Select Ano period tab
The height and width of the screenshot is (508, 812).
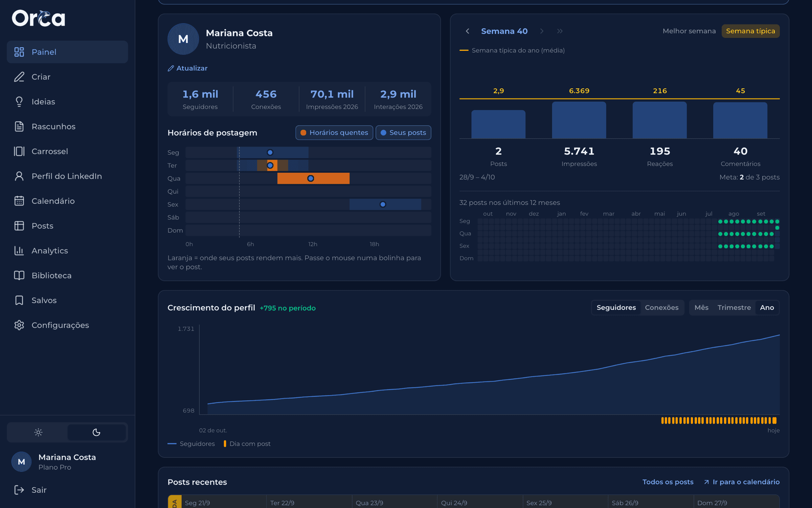point(767,308)
